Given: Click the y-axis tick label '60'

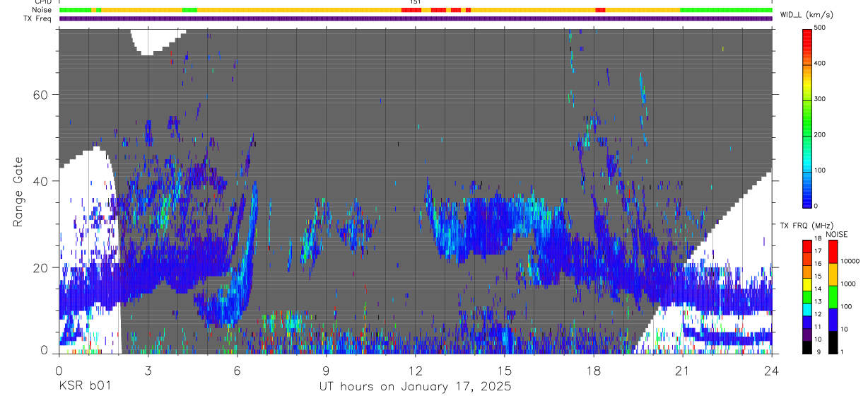Looking at the screenshot, I should (42, 95).
